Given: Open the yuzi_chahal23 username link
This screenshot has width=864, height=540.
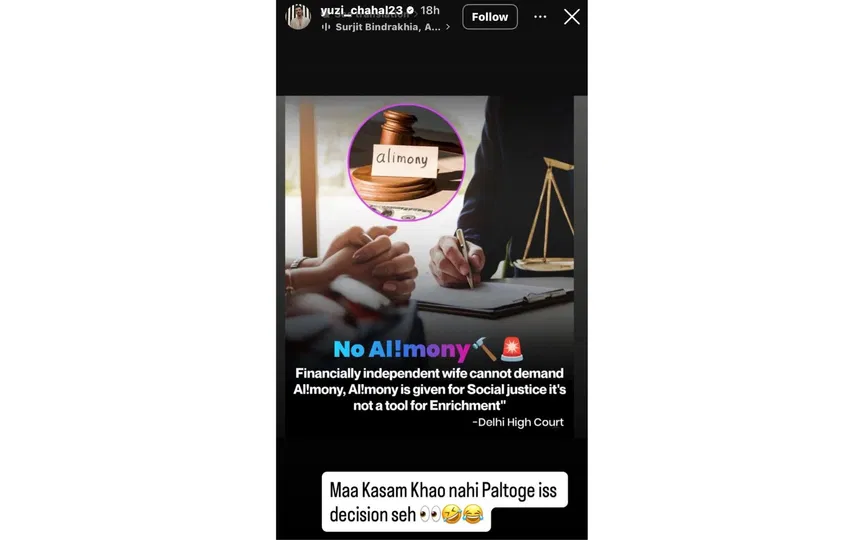Looking at the screenshot, I should [361, 10].
